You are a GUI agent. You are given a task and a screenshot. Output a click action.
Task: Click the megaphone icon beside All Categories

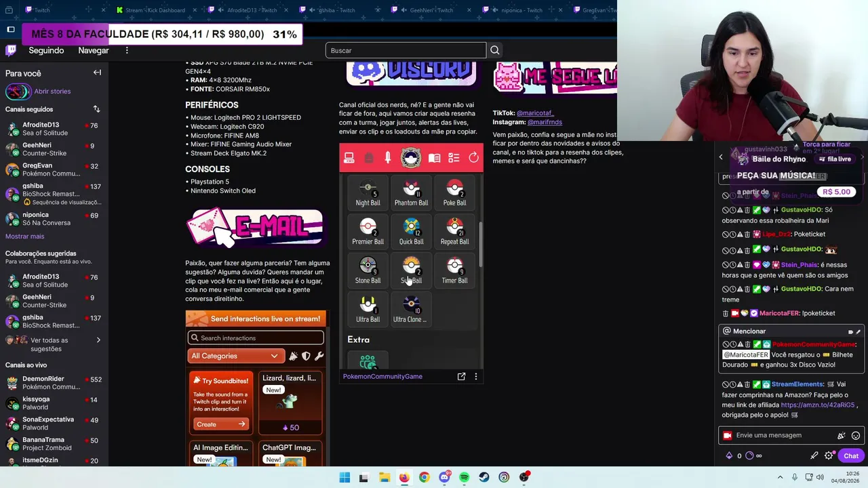(293, 356)
